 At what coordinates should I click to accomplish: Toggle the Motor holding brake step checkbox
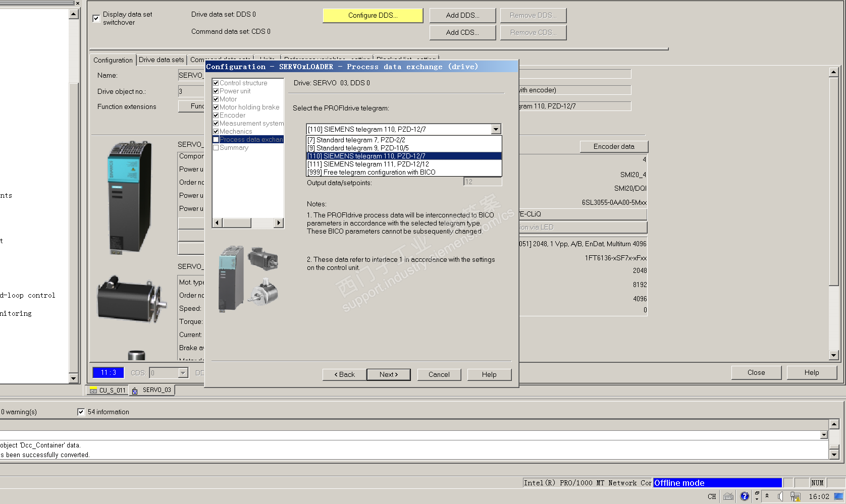coord(216,107)
